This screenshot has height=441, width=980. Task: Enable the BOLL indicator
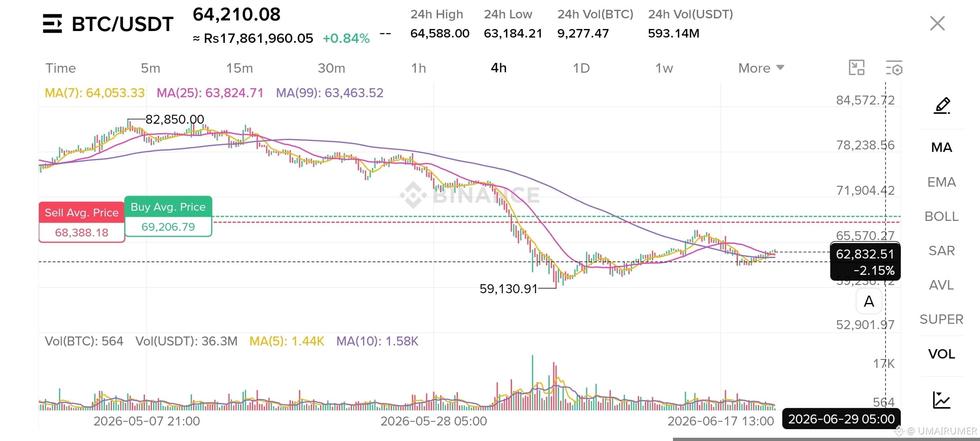(942, 216)
